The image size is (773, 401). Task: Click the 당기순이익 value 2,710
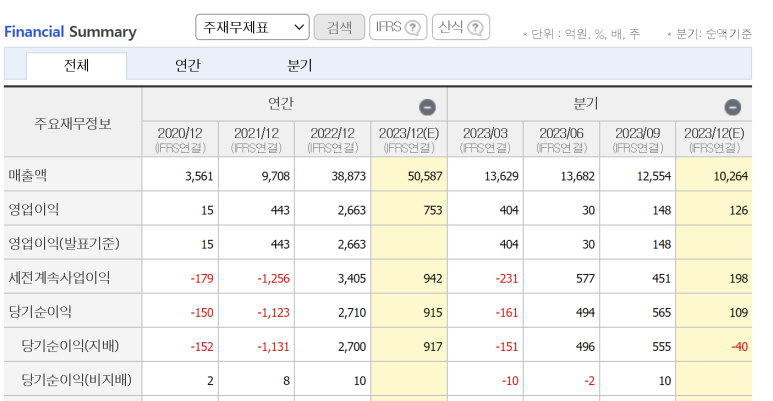[x=352, y=312]
